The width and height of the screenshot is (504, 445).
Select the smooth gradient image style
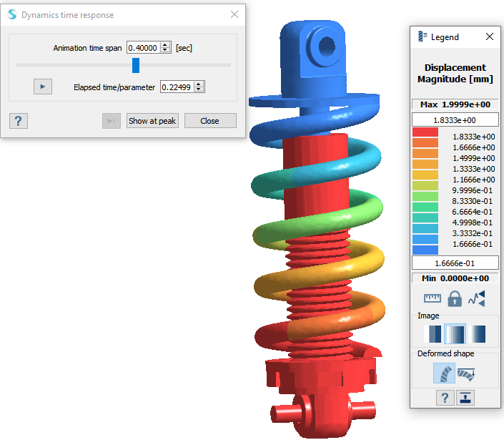coord(476,334)
